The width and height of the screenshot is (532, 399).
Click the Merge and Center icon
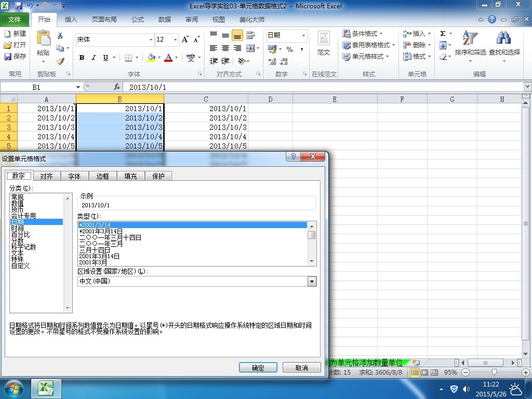tap(250, 48)
